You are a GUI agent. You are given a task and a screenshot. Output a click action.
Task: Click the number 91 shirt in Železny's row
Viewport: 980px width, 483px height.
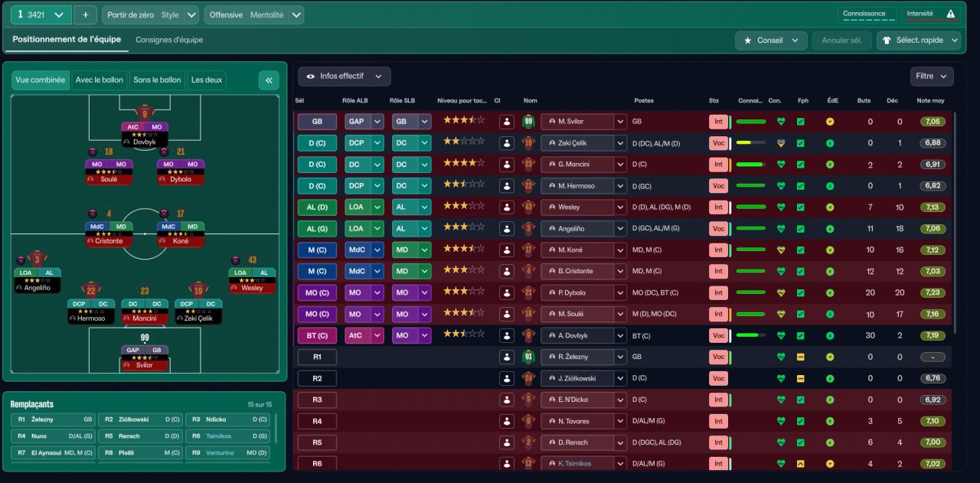click(528, 357)
